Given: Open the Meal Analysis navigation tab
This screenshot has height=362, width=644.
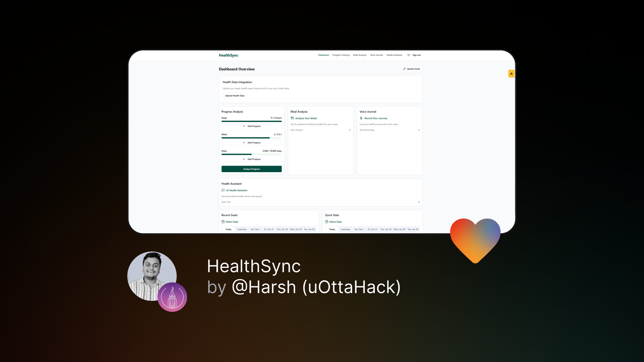Looking at the screenshot, I should click(x=360, y=55).
